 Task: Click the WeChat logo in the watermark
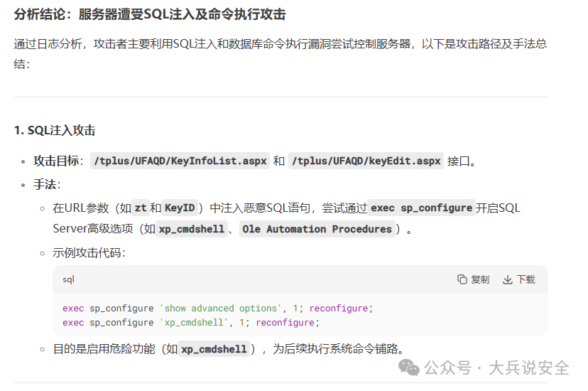click(x=409, y=367)
